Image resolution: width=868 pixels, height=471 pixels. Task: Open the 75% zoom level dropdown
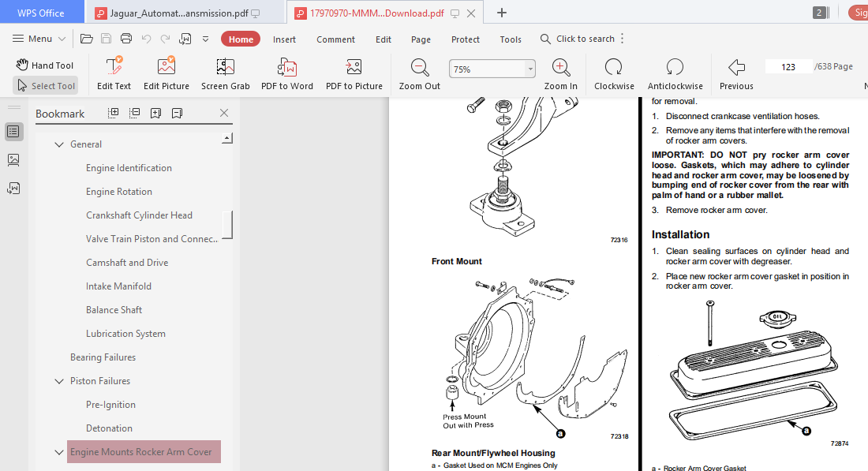(529, 69)
